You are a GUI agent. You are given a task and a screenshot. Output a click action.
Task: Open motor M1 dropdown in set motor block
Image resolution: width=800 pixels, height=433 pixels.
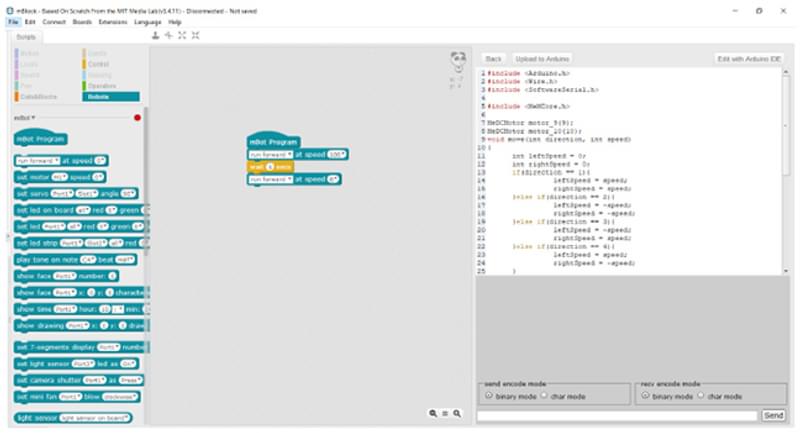pyautogui.click(x=60, y=177)
